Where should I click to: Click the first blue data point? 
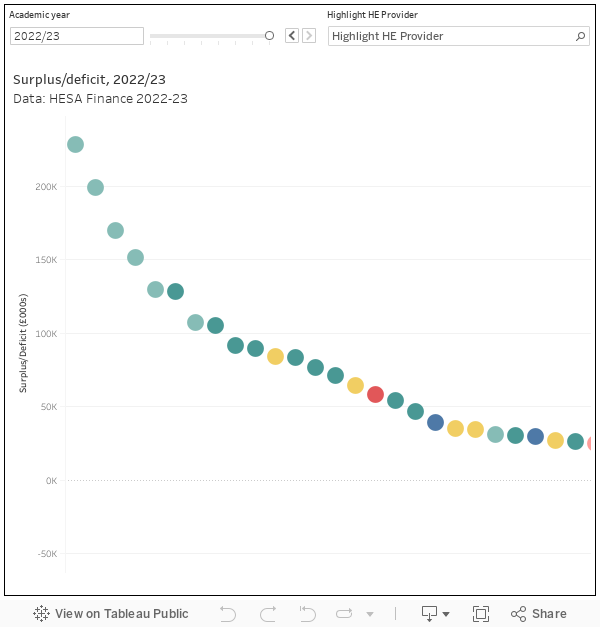[435, 422]
